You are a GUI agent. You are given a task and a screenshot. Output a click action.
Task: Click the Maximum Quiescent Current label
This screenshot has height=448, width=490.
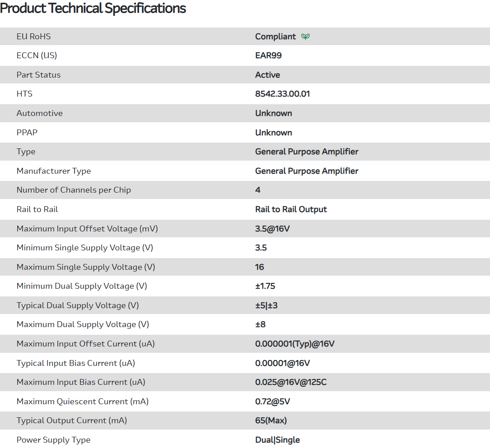pyautogui.click(x=83, y=402)
